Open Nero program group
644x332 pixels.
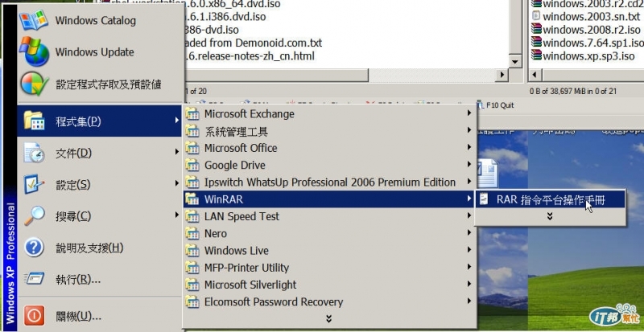[330, 233]
